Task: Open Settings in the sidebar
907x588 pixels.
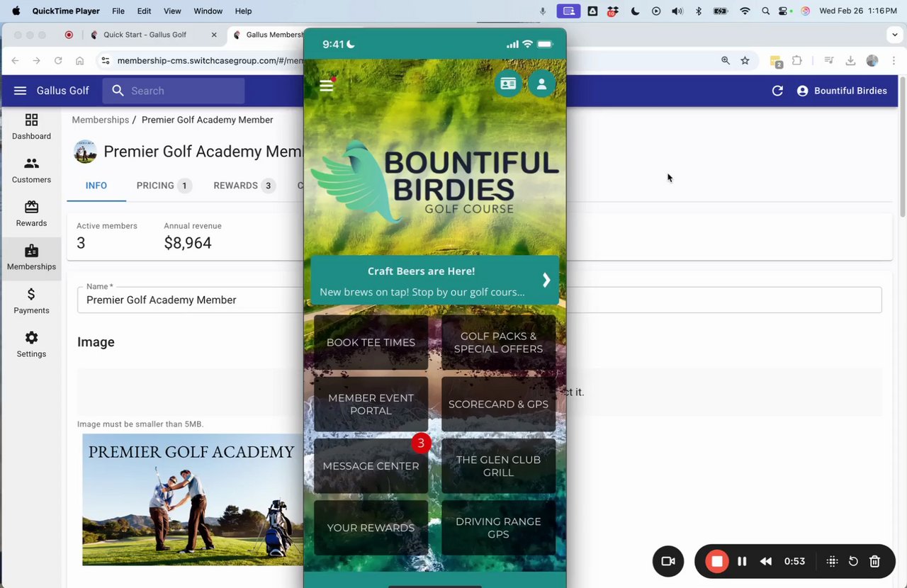Action: (x=31, y=345)
